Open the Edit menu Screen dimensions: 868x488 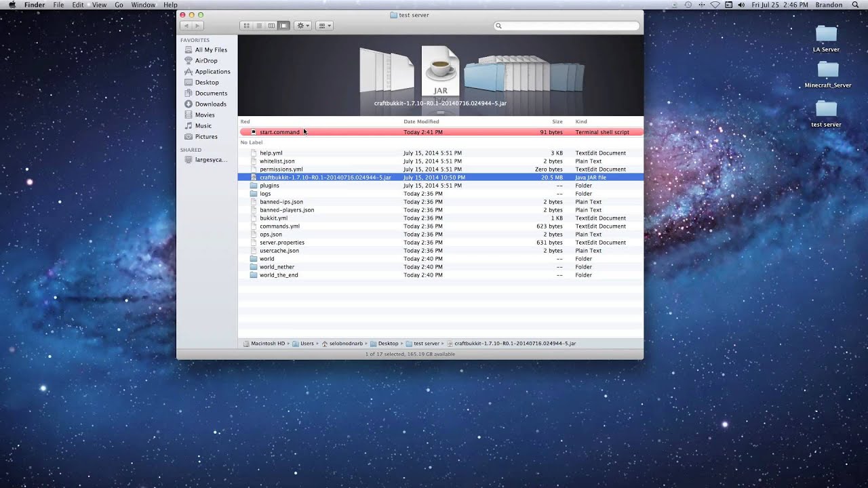click(x=78, y=5)
